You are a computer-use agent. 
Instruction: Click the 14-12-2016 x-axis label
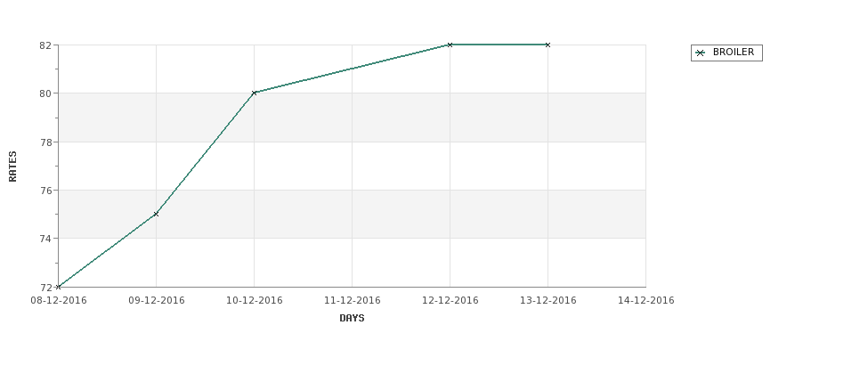[x=646, y=301]
